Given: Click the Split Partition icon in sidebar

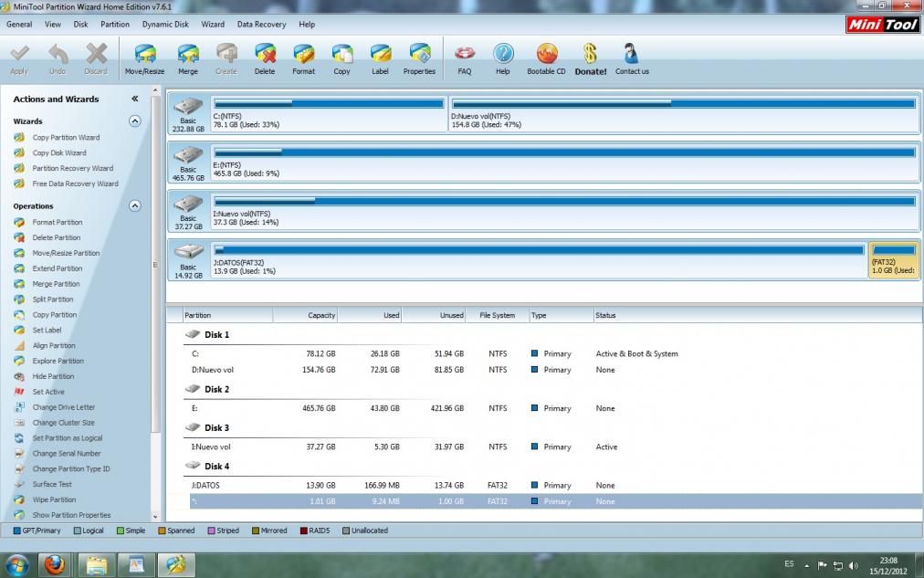Looking at the screenshot, I should 19,299.
